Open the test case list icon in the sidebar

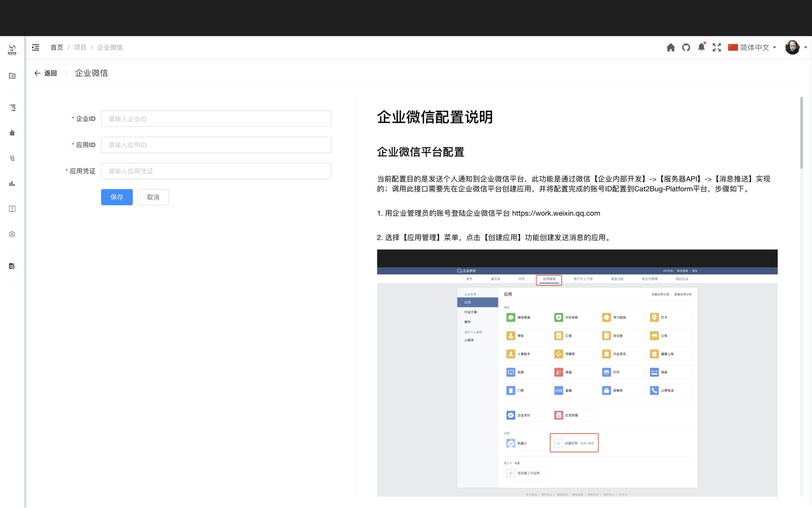pos(12,108)
